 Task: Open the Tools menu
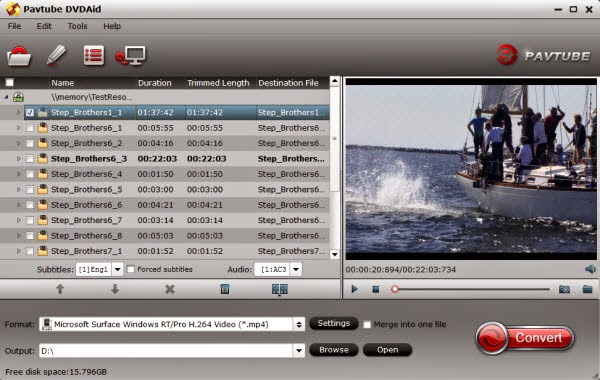(77, 26)
